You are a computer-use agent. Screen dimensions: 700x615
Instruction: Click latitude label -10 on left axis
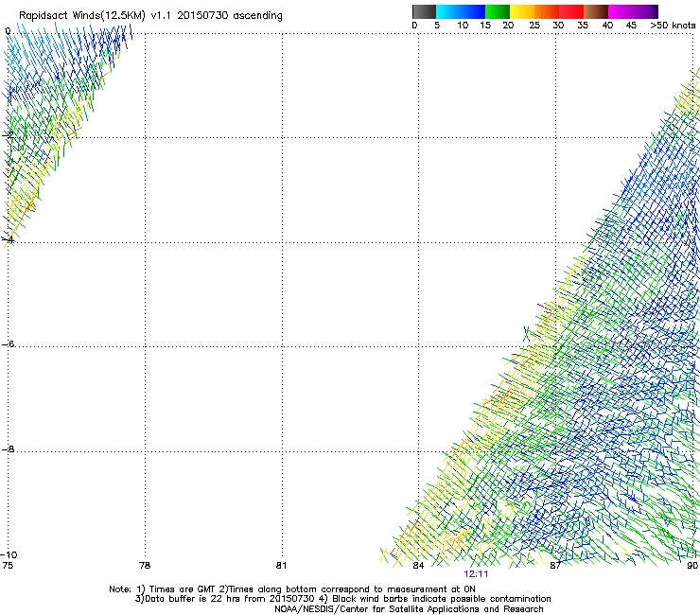click(x=9, y=554)
